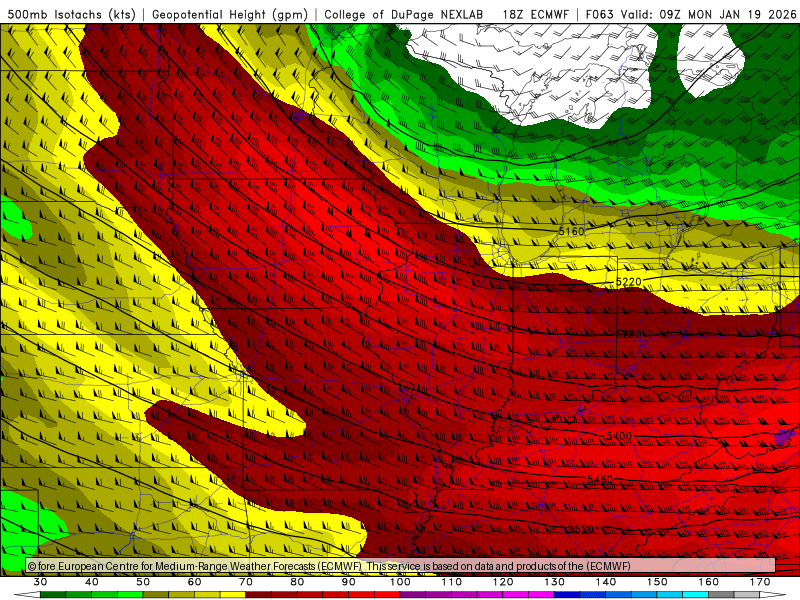Click the blue color bar segment near 140
Image resolution: width=800 pixels, height=600 pixels.
coord(593,595)
